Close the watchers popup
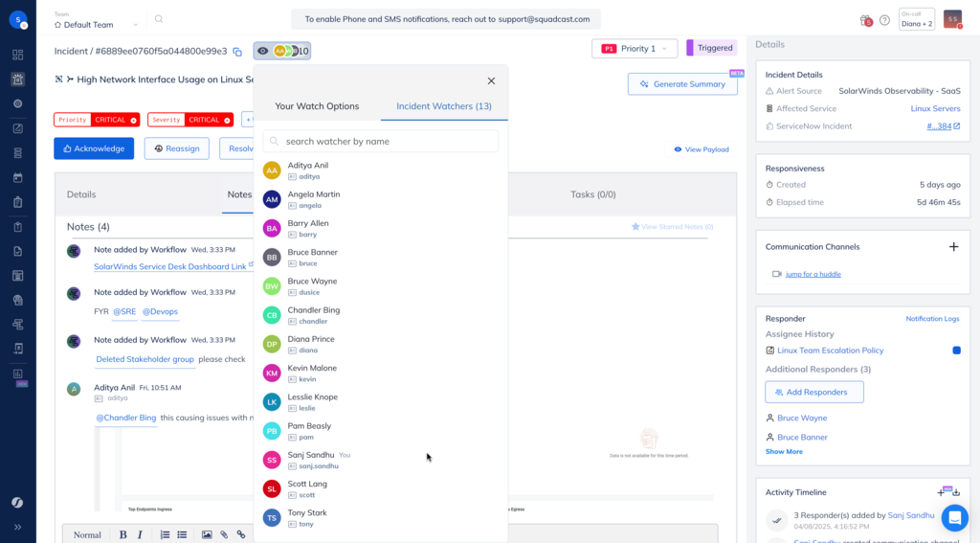 pyautogui.click(x=491, y=80)
